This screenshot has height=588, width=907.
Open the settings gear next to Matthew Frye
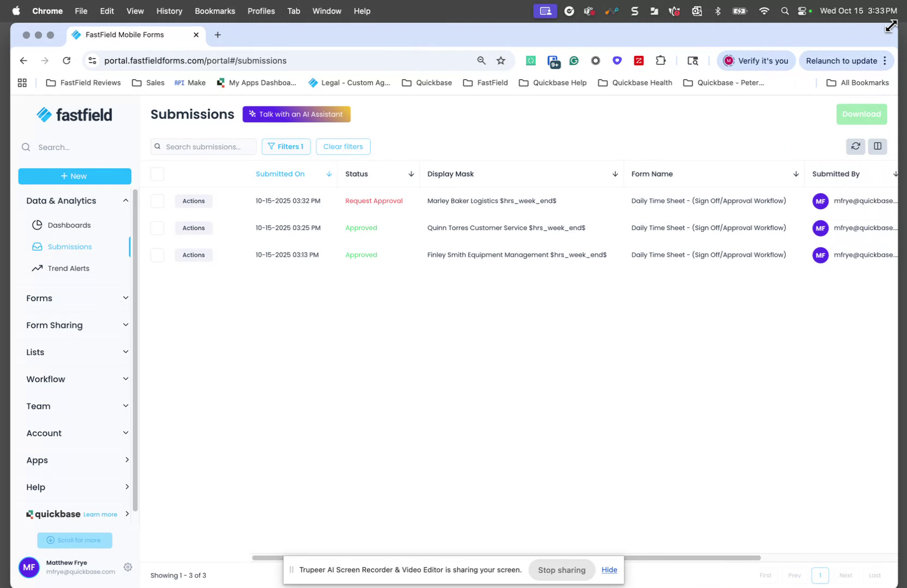click(x=128, y=567)
